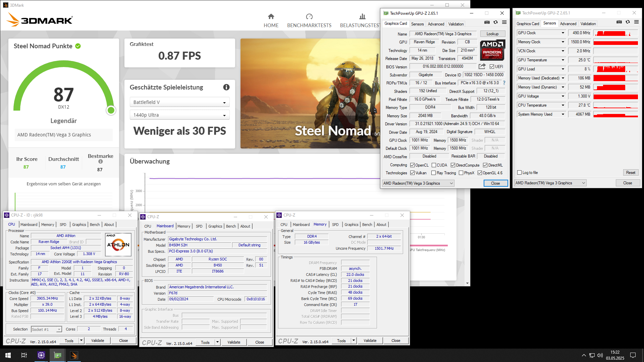Click the Bus Interface question mark

pos(504,83)
